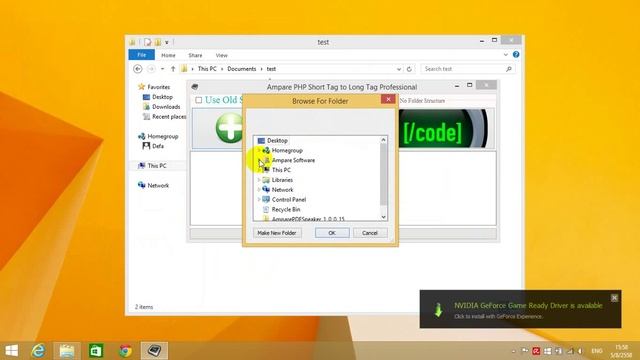Select Downloads in navigation pane
Viewport: 640px width, 360px height.
[166, 107]
